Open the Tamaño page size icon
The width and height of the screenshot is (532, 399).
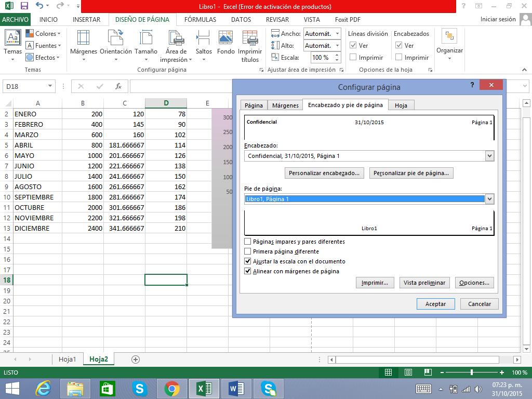[x=146, y=39]
